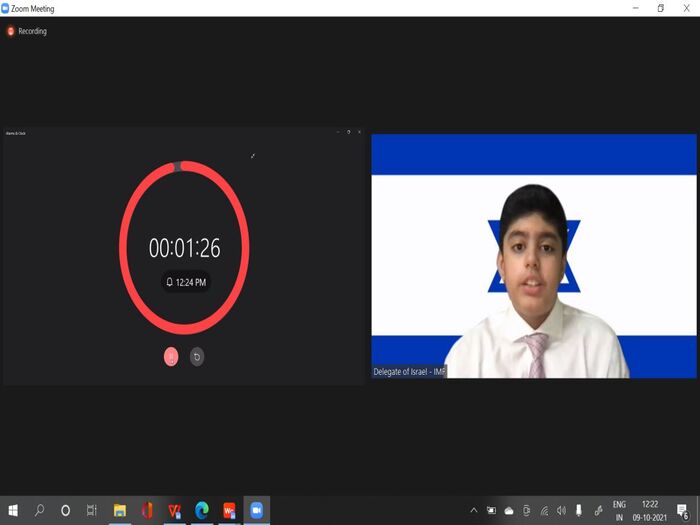Click the compact view diagonal arrows icon
Viewport: 700px width, 525px height.
tap(253, 156)
